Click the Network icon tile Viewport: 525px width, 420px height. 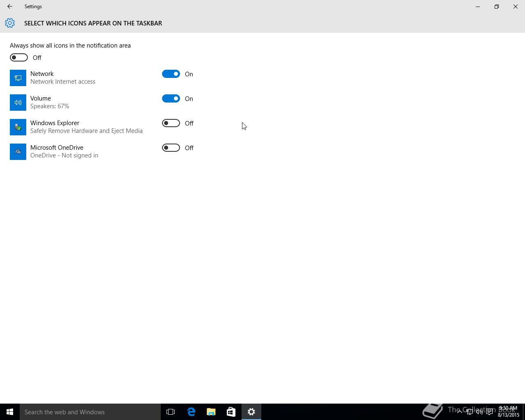point(18,78)
